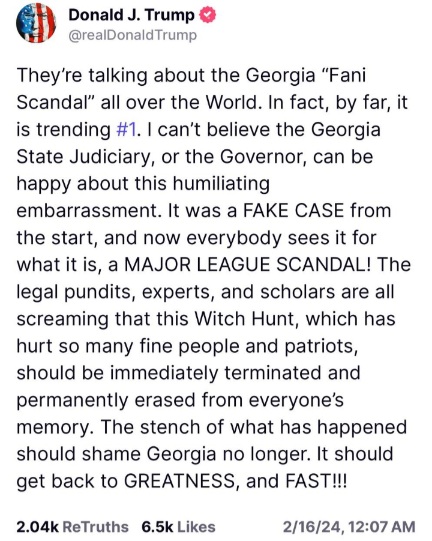Click the ReTruths label
432x541 pixels.
point(96,527)
